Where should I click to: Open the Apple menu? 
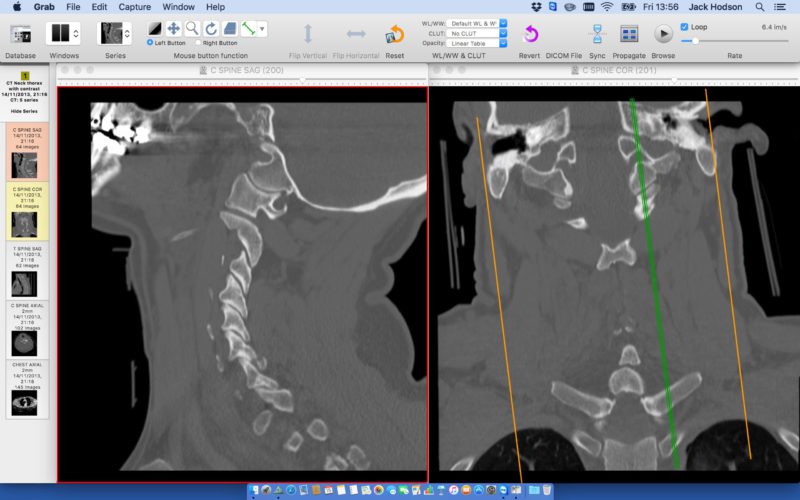[16, 7]
